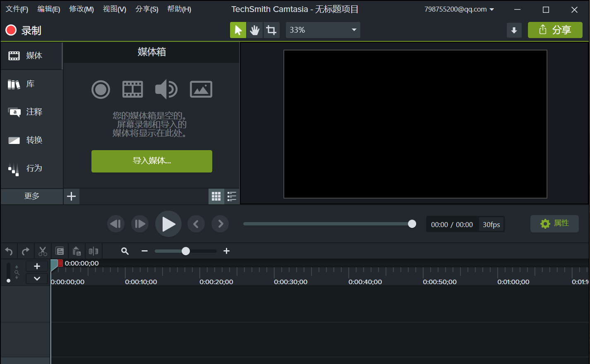Switch to the 库 library tab

[31, 84]
